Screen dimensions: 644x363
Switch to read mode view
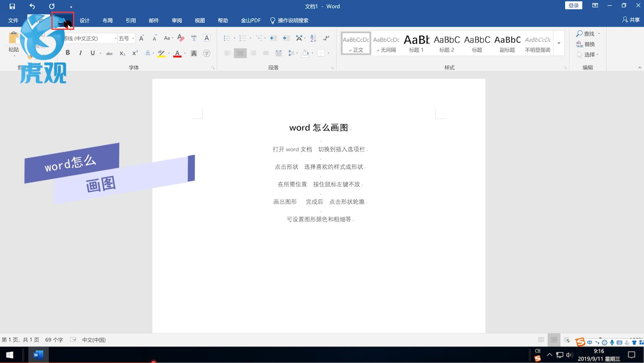pos(541,340)
